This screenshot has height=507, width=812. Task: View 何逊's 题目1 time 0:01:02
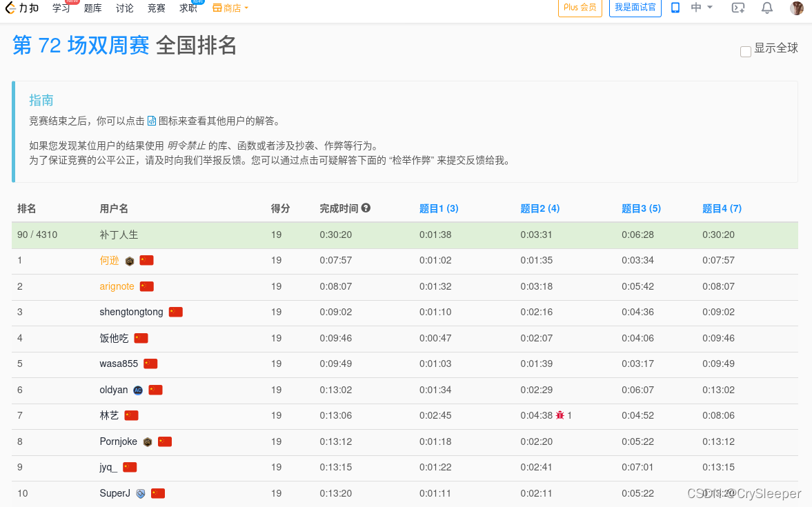(x=435, y=261)
